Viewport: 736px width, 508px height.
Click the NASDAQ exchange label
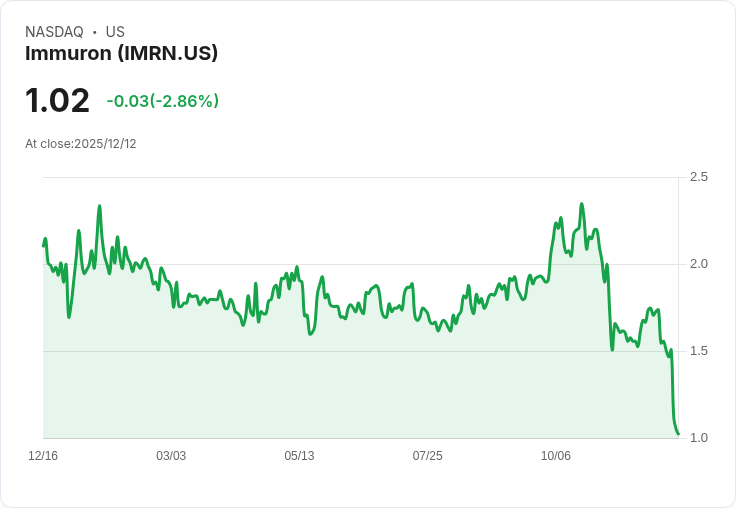(54, 32)
